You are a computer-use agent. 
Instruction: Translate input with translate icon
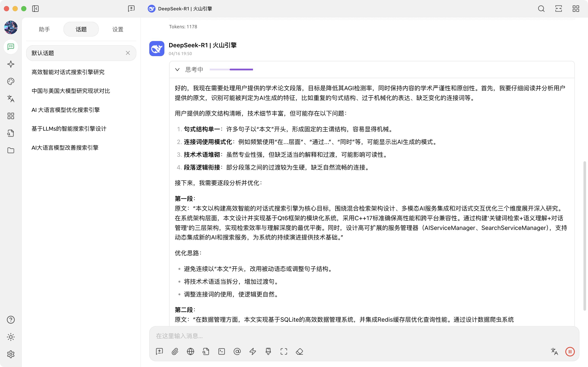click(554, 351)
